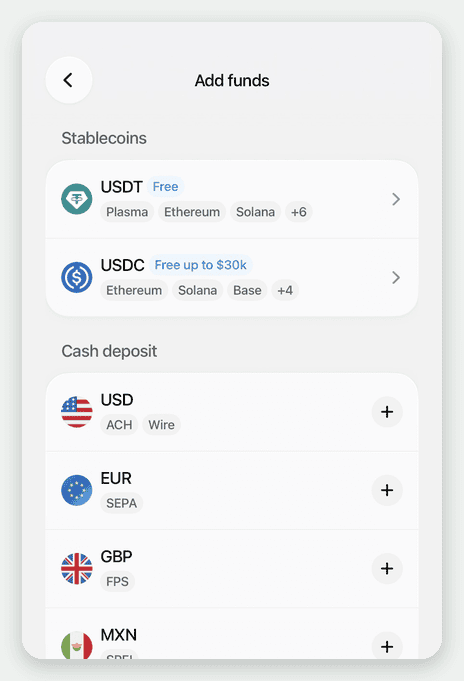Screen dimensions: 464x681
Task: Tap the UK flag icon for GBP
Action: pyautogui.click(x=76, y=569)
